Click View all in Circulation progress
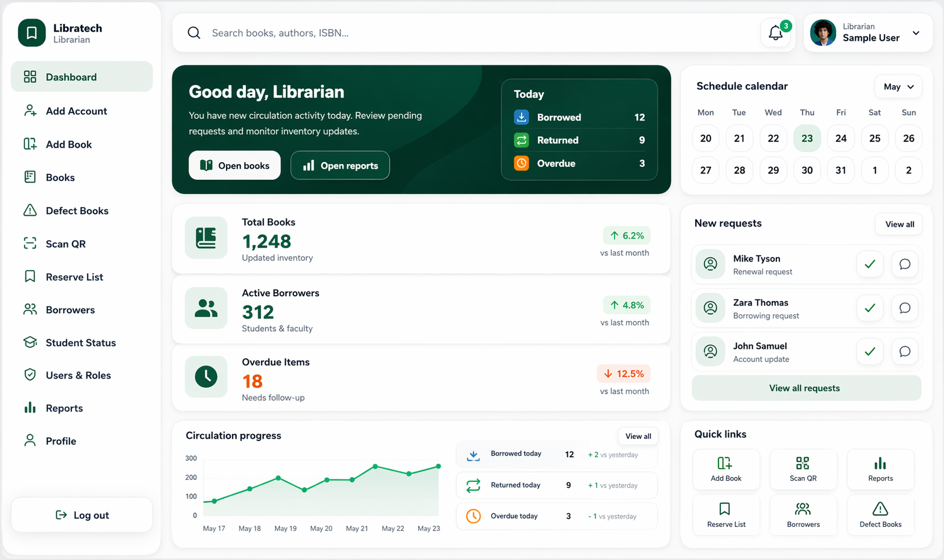This screenshot has width=944, height=560. click(x=638, y=436)
